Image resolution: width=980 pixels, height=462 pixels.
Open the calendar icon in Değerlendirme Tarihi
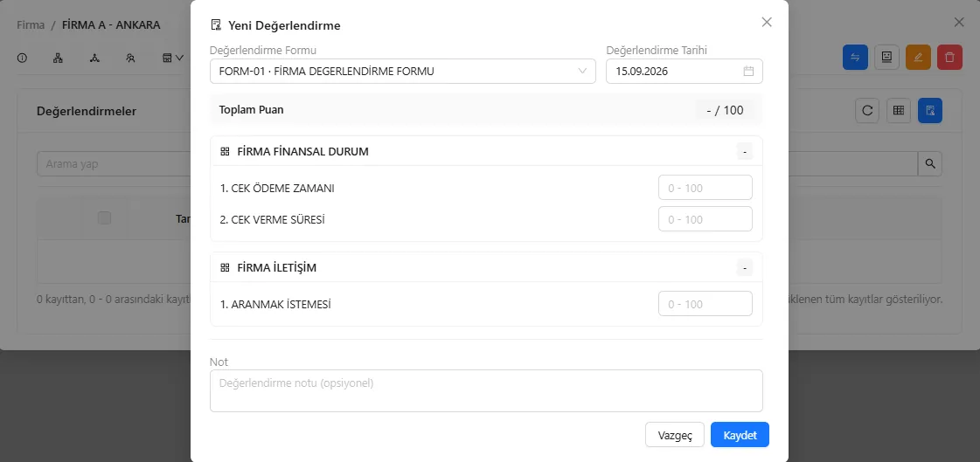(748, 71)
